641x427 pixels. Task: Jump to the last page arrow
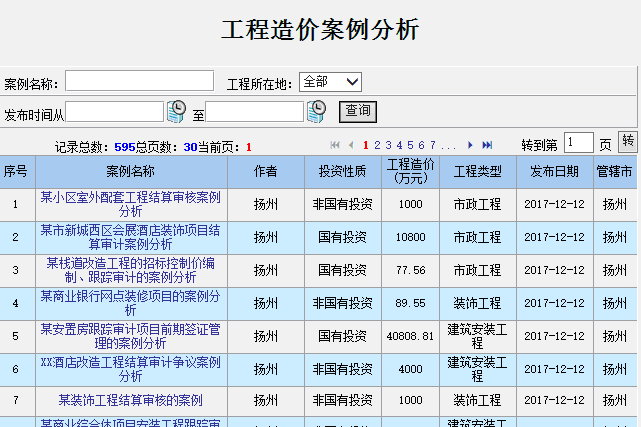(x=487, y=145)
